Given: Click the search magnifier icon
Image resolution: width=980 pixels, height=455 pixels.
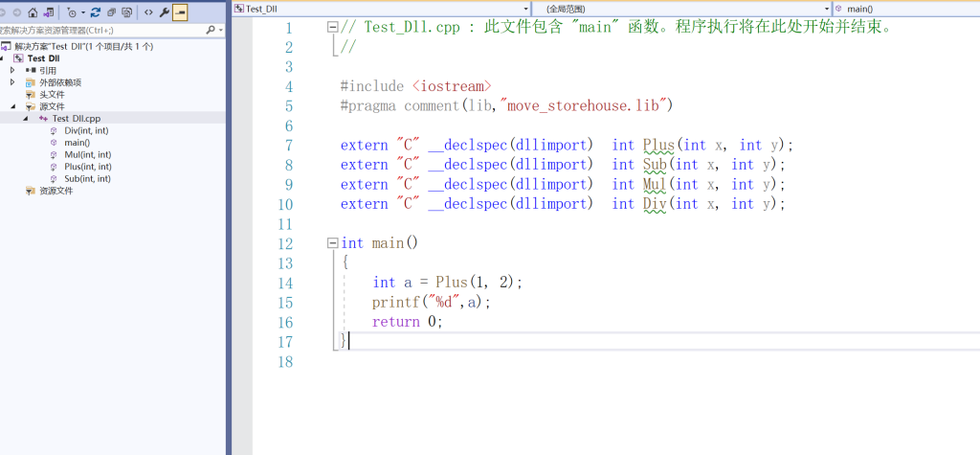Looking at the screenshot, I should tap(210, 31).
